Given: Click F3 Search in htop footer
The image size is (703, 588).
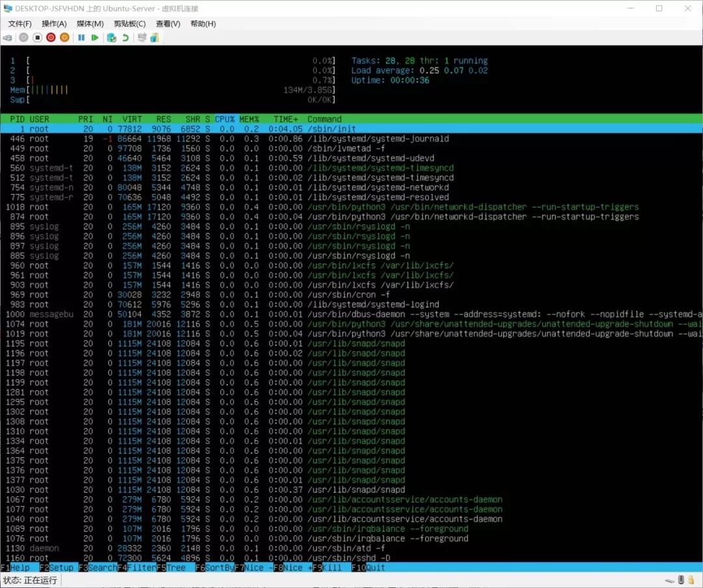Looking at the screenshot, I should [98, 568].
